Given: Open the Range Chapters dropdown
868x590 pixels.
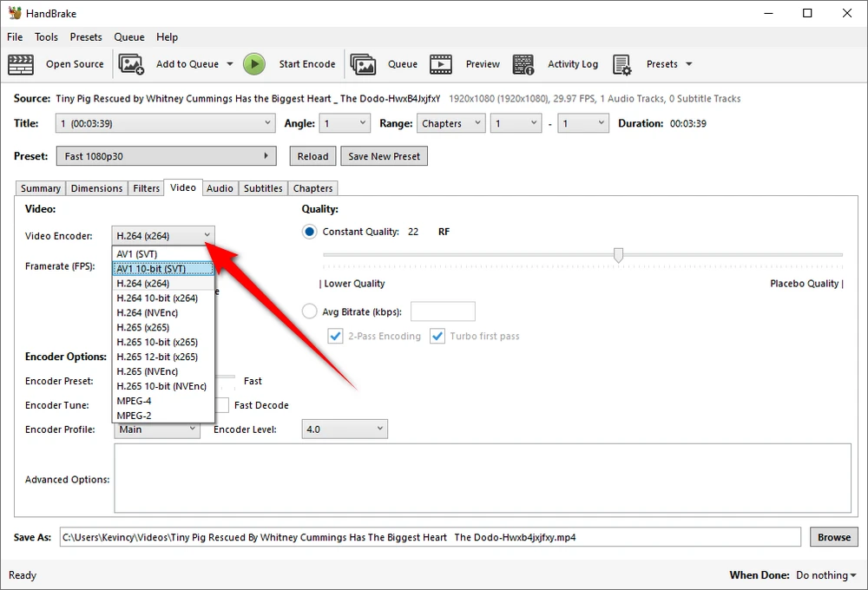Looking at the screenshot, I should tap(450, 123).
